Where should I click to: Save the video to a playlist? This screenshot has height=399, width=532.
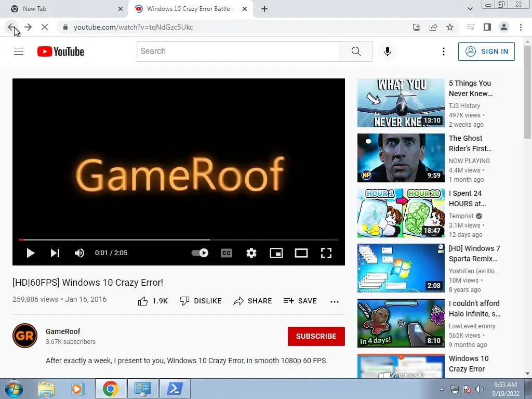(x=300, y=301)
